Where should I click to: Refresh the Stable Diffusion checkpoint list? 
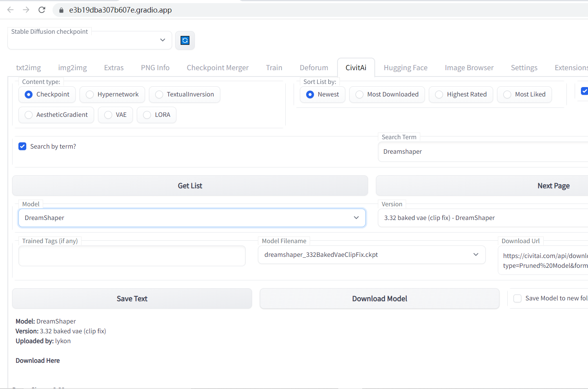(185, 40)
